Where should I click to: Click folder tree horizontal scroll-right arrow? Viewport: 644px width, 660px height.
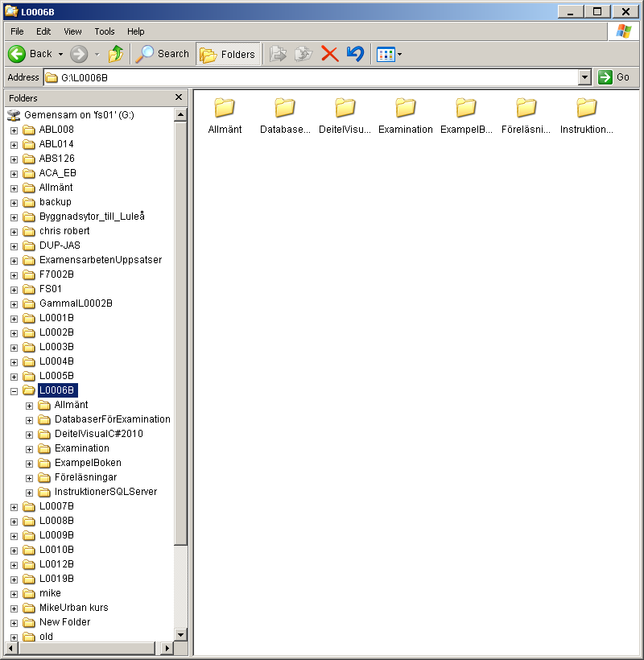[x=167, y=648]
